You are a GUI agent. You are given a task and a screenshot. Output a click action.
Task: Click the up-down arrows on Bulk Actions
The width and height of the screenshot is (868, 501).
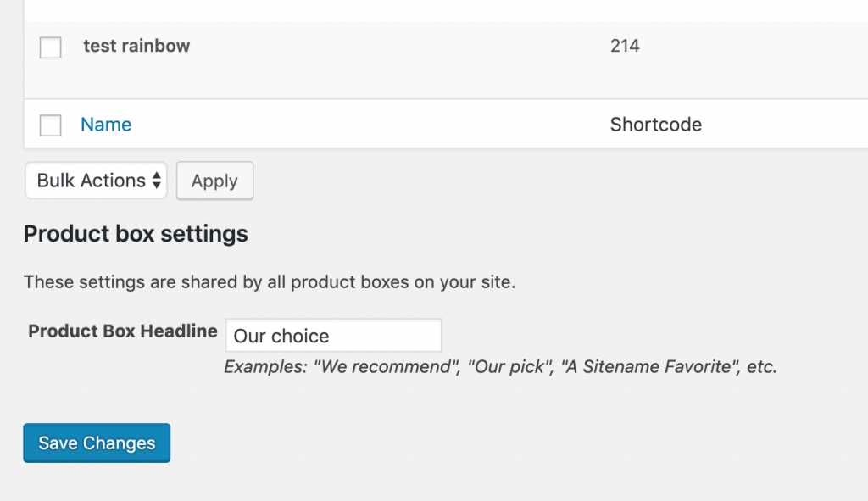click(x=157, y=181)
